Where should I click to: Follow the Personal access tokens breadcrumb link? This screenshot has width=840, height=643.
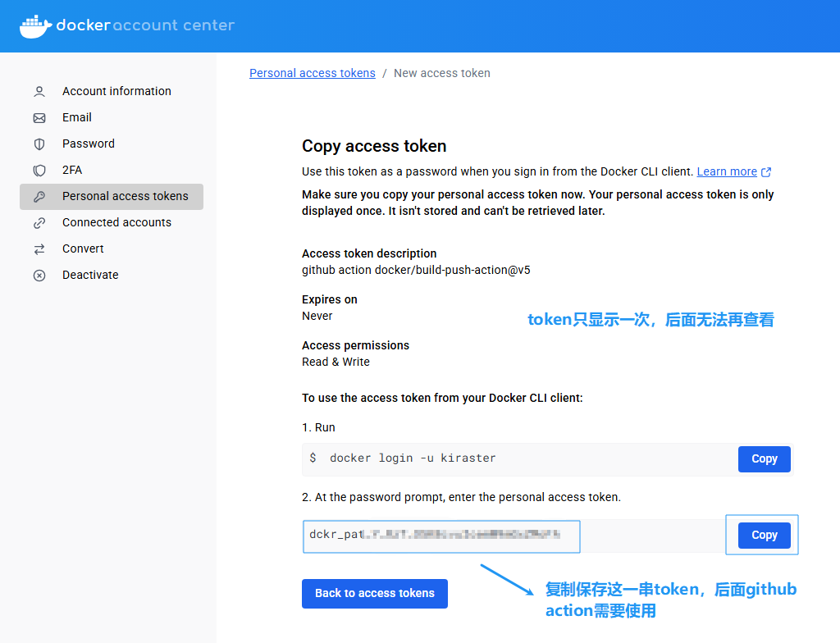tap(313, 73)
